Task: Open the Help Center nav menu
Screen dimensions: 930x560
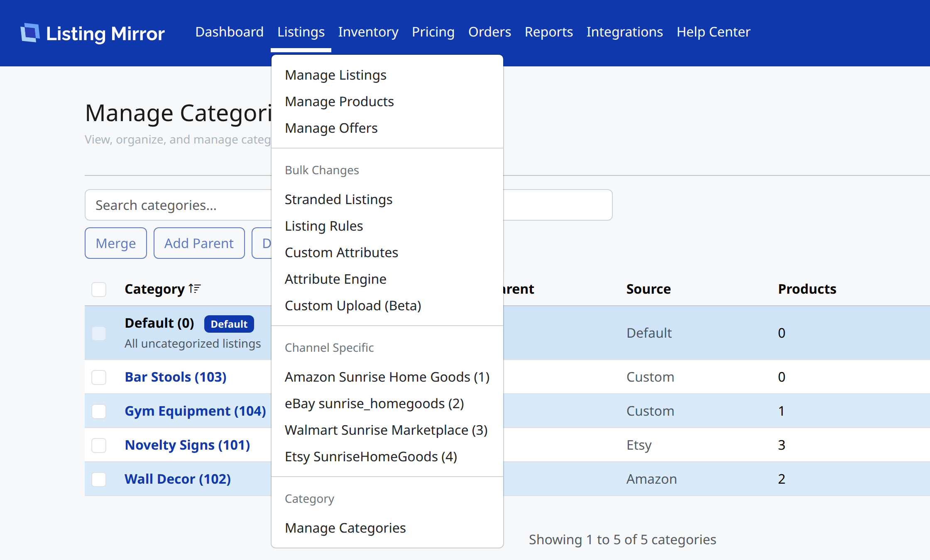Action: tap(713, 32)
